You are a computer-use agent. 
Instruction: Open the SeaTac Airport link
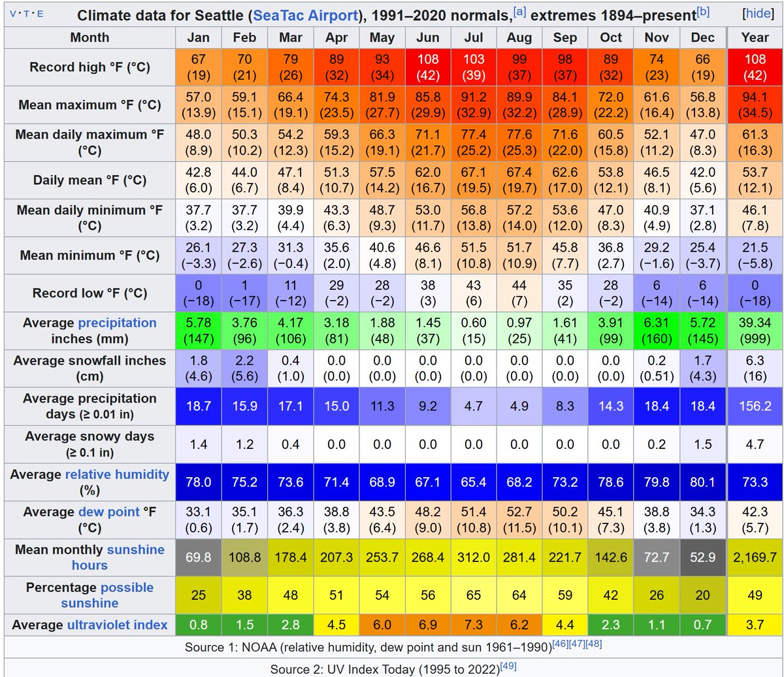306,14
